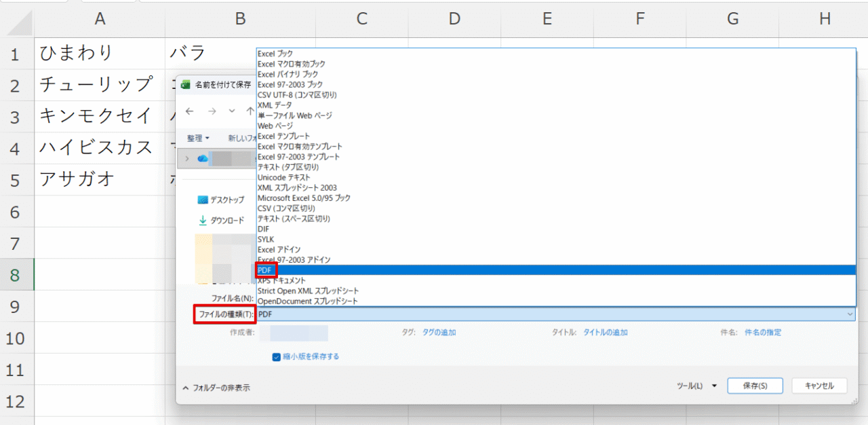Click the キャンセル button

coord(819,386)
